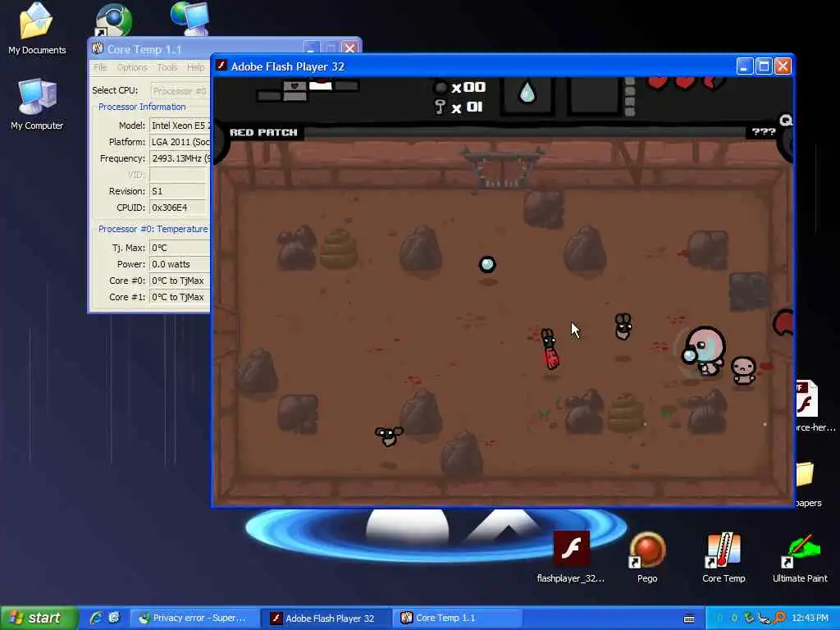Click the RED PATCH item name text
Viewport: 840px width, 630px height.
[263, 132]
